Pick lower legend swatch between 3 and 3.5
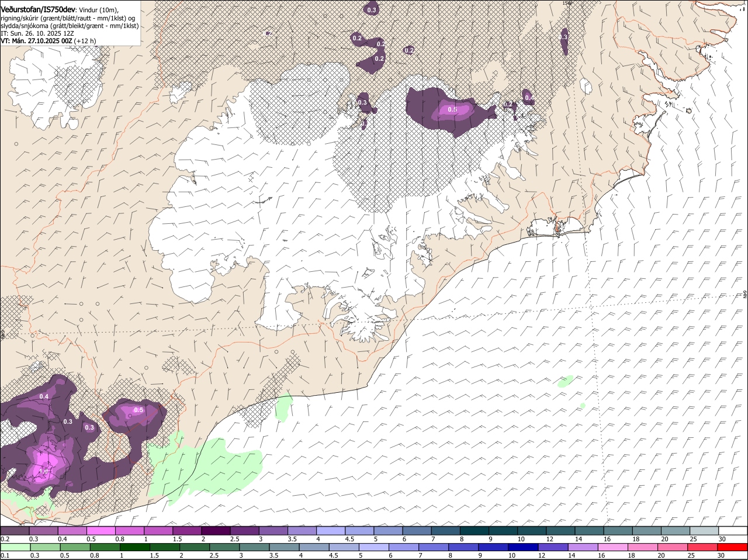Screen dimensions: 748x560 coord(255,547)
